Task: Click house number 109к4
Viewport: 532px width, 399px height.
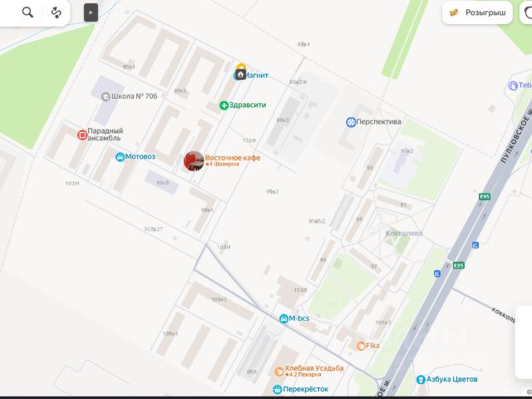Action: pyautogui.click(x=170, y=334)
